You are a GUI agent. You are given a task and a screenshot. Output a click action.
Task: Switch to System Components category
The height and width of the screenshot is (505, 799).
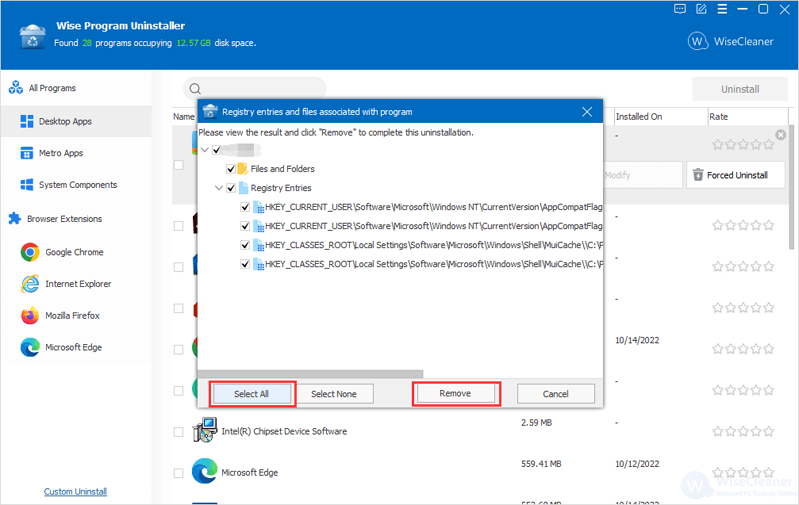pos(76,184)
